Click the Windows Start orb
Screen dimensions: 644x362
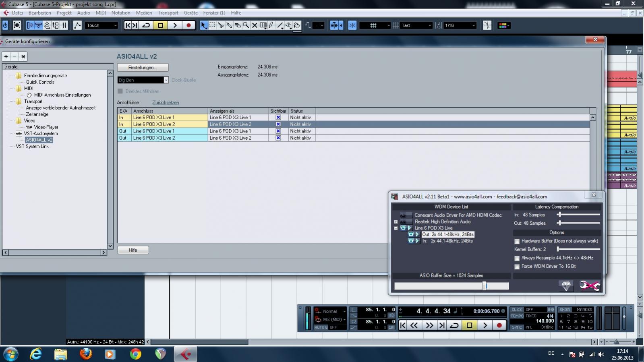tap(10, 354)
